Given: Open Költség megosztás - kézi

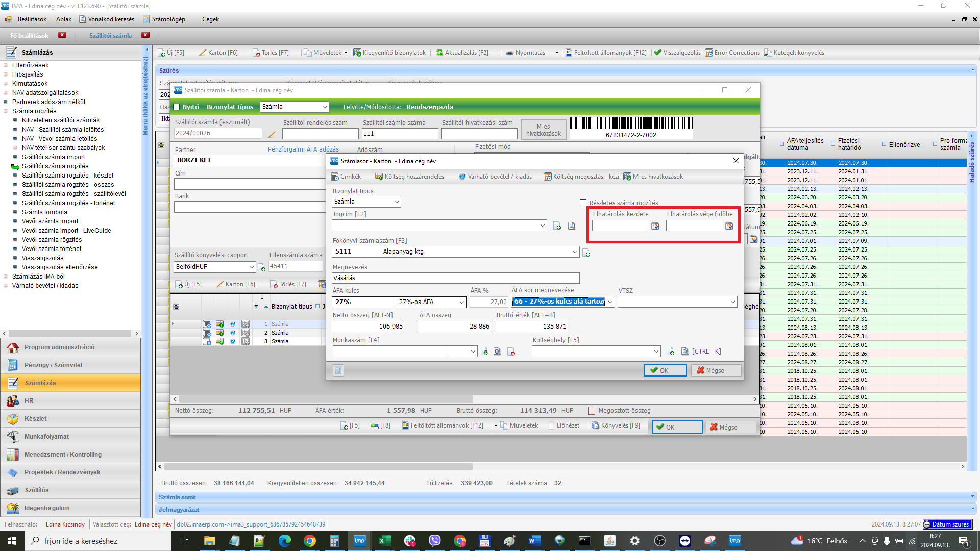Looking at the screenshot, I should (581, 177).
